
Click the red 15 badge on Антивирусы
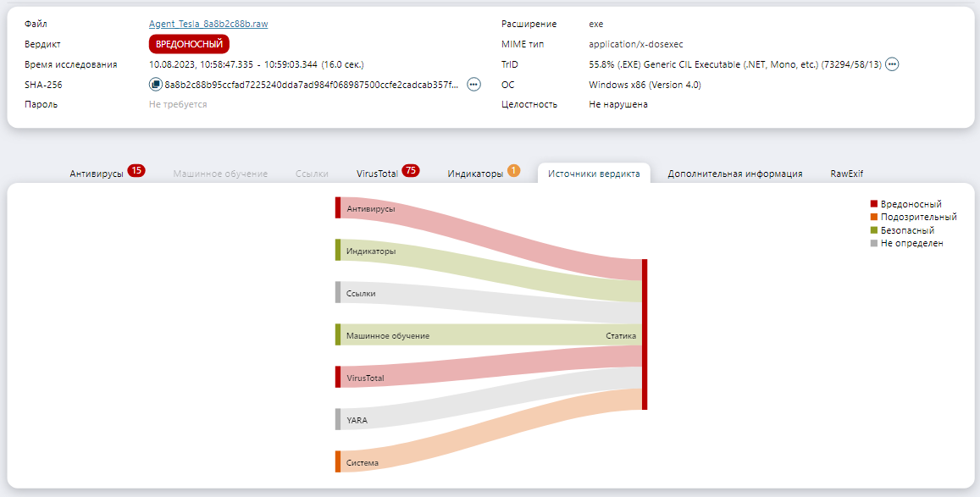(136, 172)
